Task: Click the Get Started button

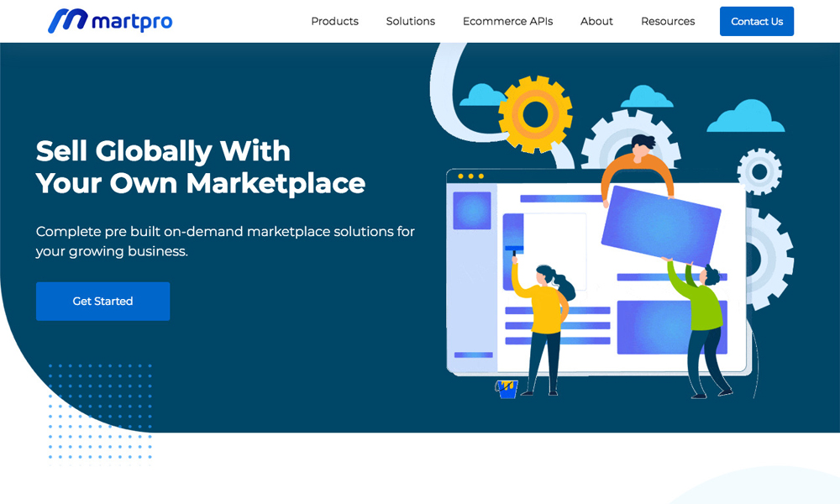Action: (x=102, y=301)
